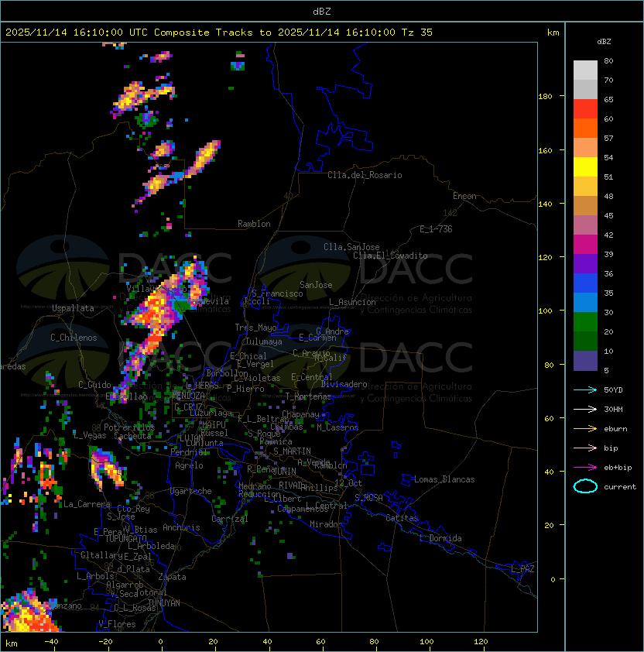The height and width of the screenshot is (652, 644).
Task: Select the green 30-20 dBZ swatch
Action: tap(585, 322)
